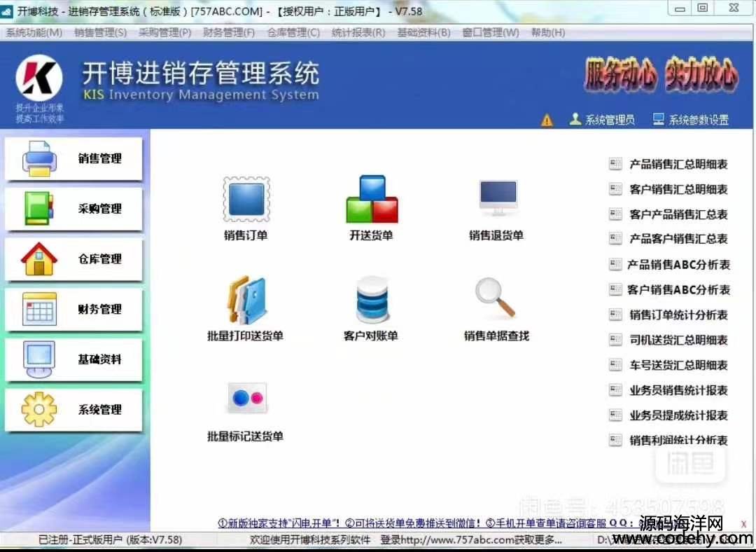Click report icon beside 车号送货汇总明细表
The width and height of the screenshot is (756, 552).
tap(615, 365)
